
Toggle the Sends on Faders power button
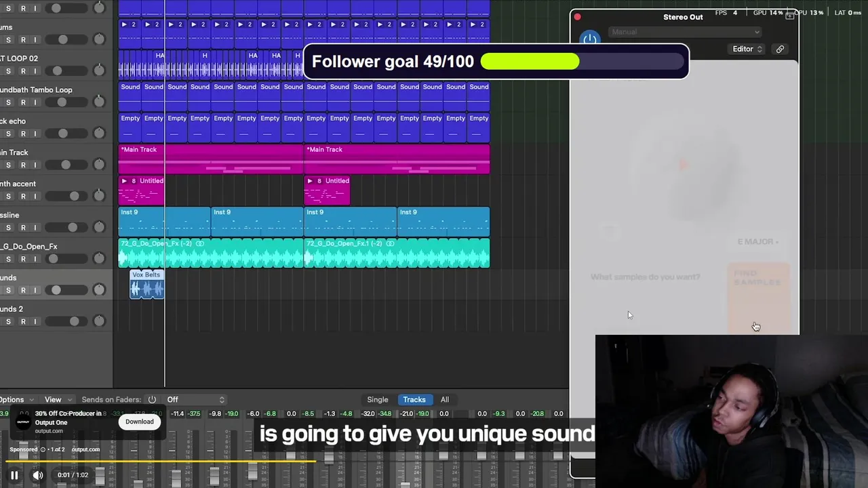coord(152,400)
